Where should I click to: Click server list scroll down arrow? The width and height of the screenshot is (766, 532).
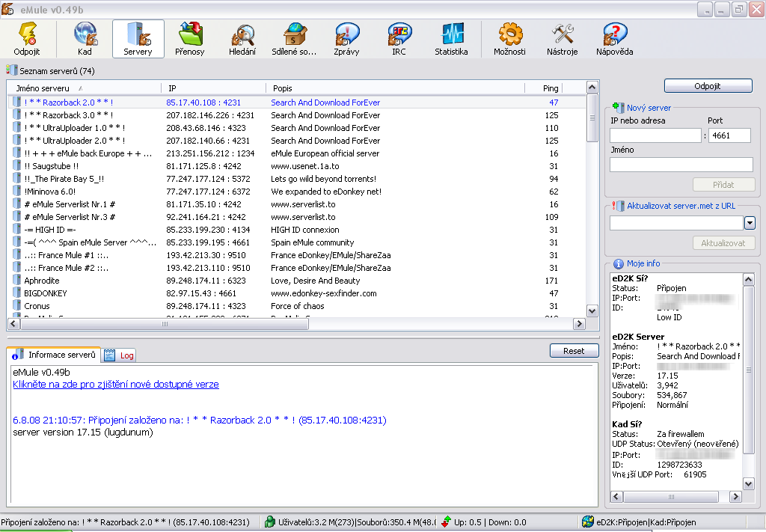click(x=592, y=311)
